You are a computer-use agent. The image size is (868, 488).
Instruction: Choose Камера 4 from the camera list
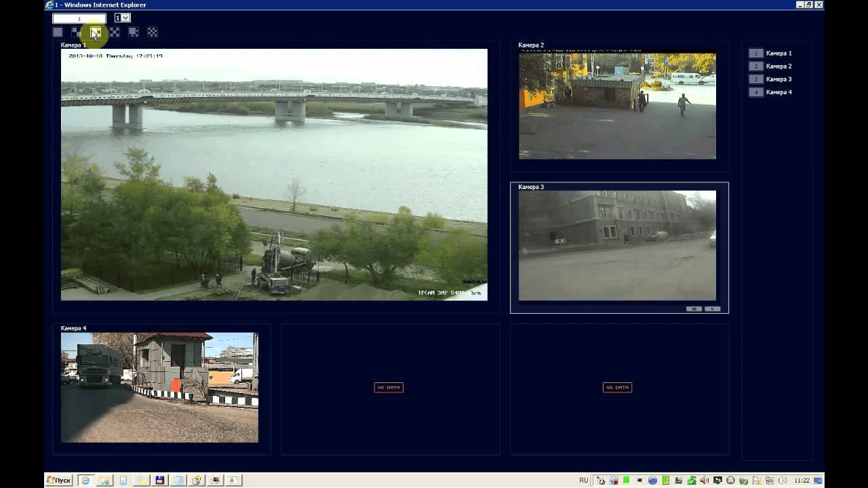tap(778, 92)
